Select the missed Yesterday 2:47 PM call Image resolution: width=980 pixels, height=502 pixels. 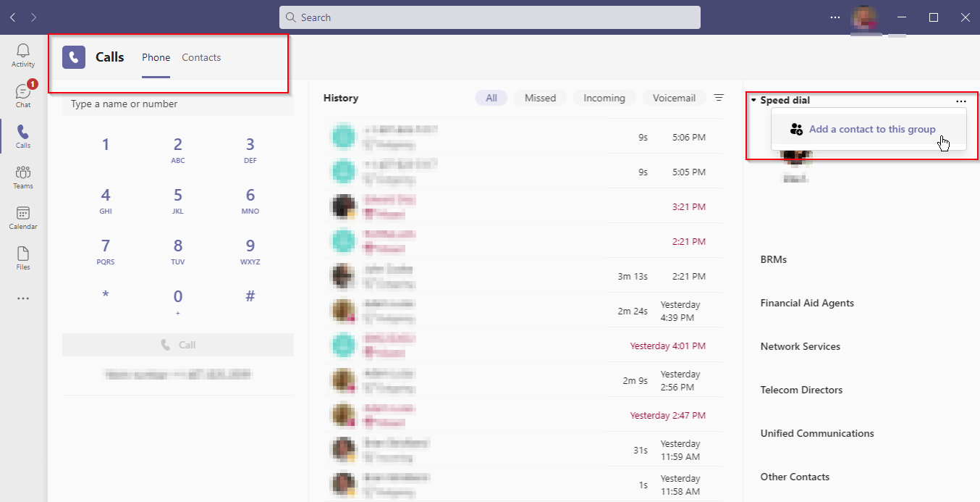pyautogui.click(x=523, y=415)
